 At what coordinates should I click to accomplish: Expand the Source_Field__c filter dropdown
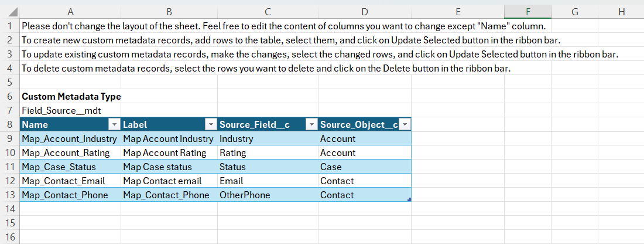coord(312,125)
